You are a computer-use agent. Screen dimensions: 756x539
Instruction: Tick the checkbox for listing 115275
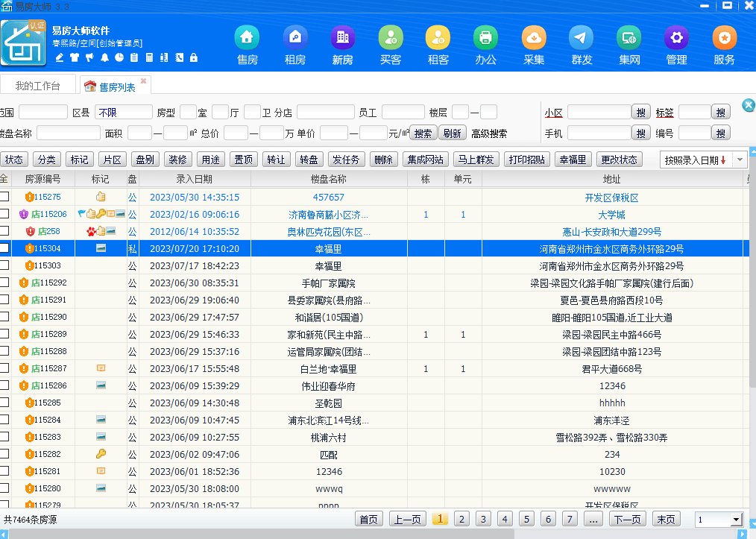(x=4, y=196)
